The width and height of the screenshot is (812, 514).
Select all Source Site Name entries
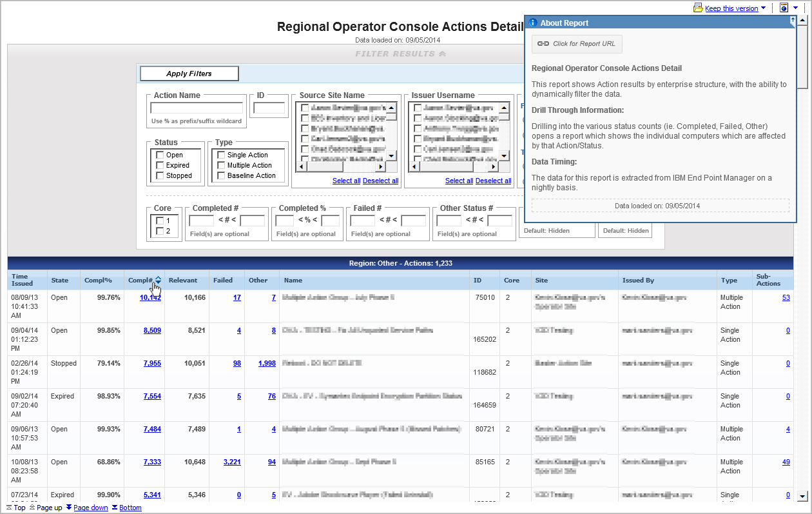[346, 181]
